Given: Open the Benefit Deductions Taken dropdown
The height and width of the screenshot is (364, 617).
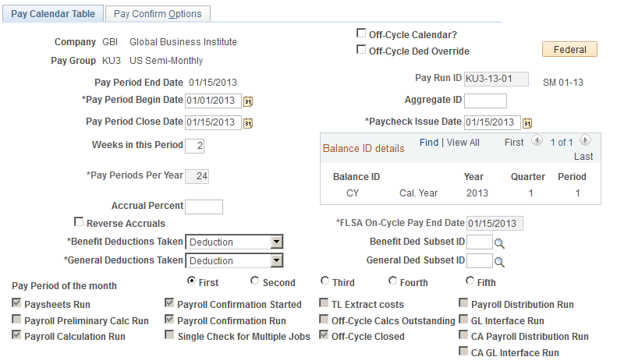Looking at the screenshot, I should click(234, 242).
